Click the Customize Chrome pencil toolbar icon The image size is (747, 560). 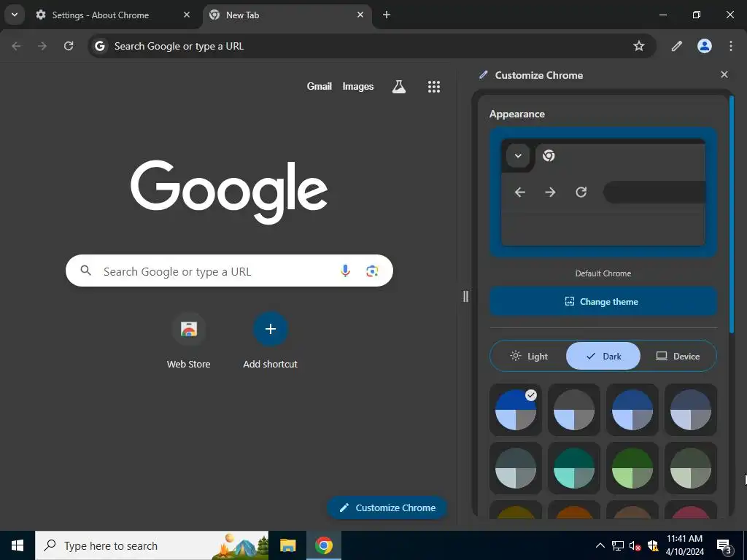676,46
